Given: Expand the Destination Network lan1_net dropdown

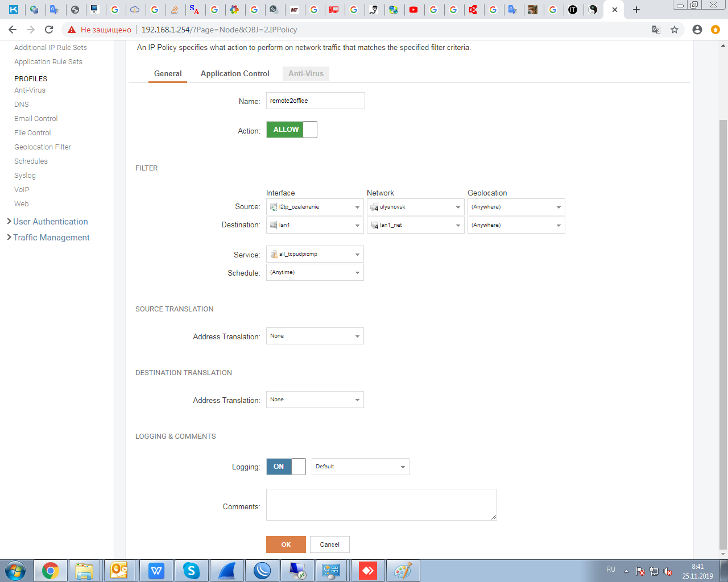Looking at the screenshot, I should click(415, 225).
